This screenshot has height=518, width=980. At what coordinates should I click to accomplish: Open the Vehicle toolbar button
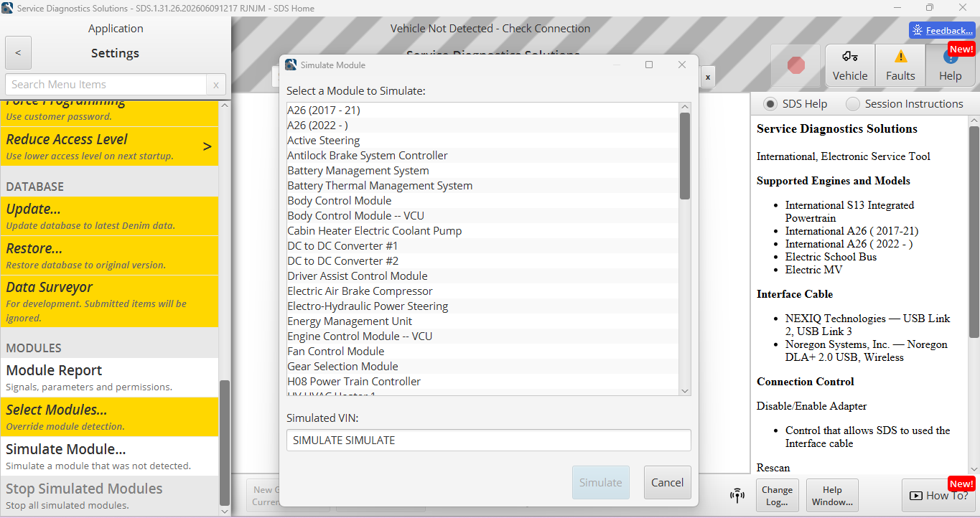(x=850, y=65)
